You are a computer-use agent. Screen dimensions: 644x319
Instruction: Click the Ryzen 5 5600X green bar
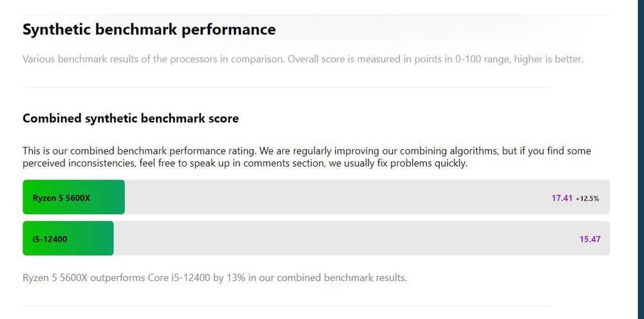tap(73, 197)
